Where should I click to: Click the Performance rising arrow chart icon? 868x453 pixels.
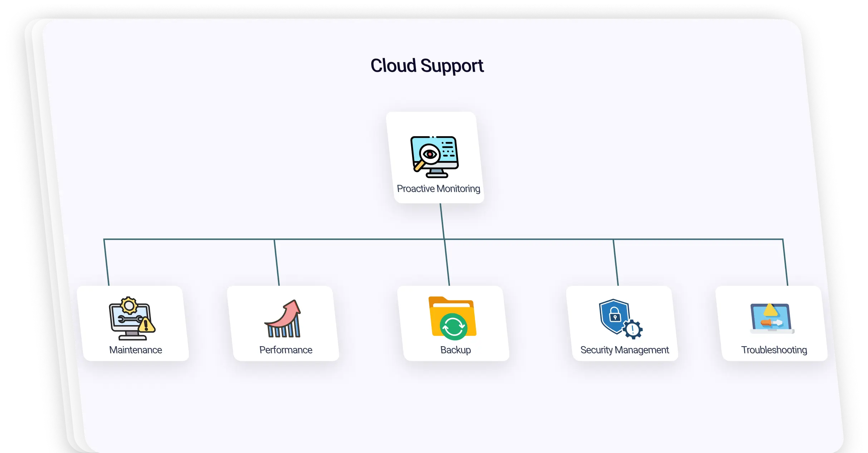tap(283, 319)
